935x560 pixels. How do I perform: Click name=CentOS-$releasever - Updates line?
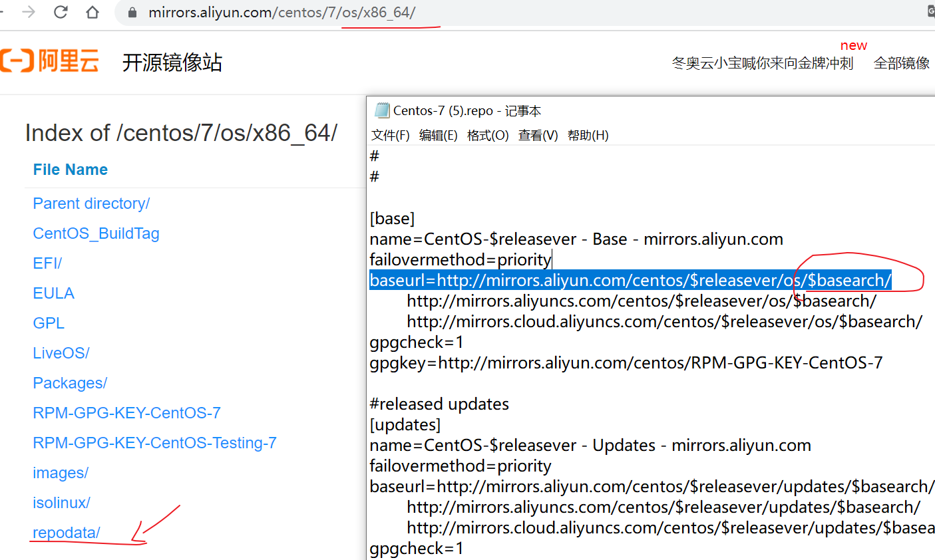590,445
